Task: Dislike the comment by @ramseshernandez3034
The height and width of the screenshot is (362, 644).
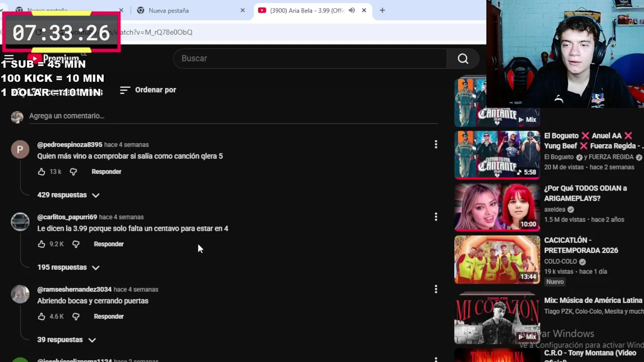Action: point(75,317)
